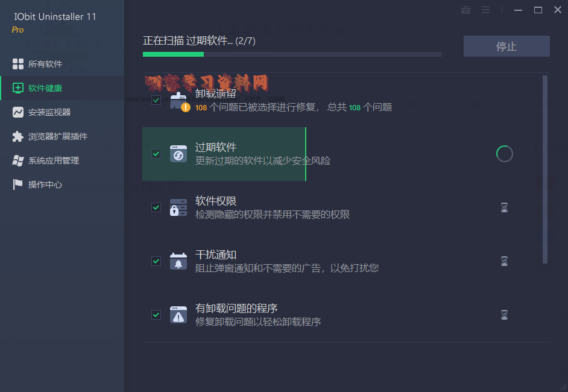Open the hamburger options menu
The width and height of the screenshot is (568, 392).
(486, 10)
